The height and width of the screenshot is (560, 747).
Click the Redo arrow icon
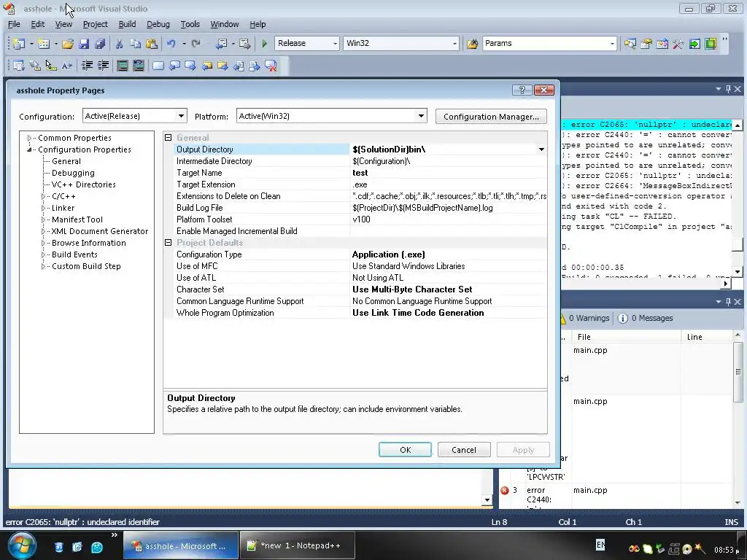point(196,44)
